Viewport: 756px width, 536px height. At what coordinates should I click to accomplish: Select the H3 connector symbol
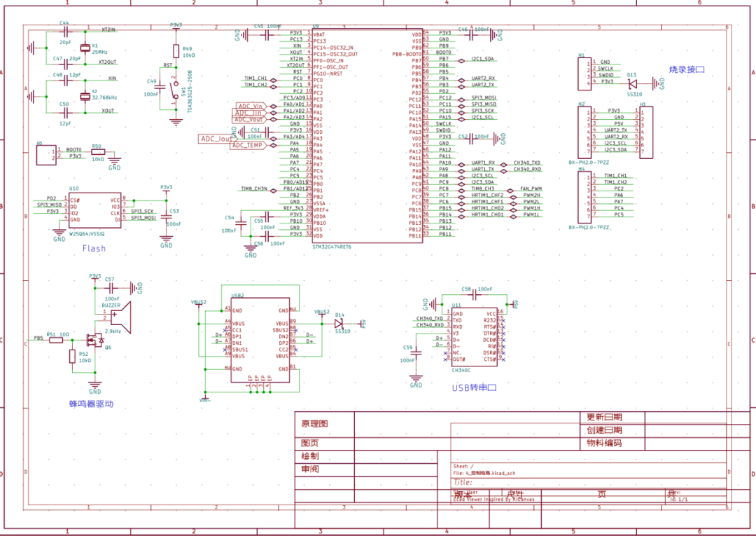(x=647, y=132)
